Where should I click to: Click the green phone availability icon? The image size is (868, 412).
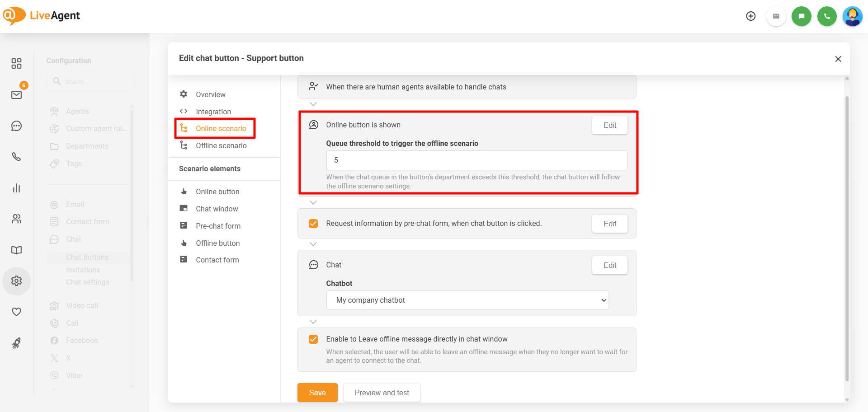pos(827,16)
